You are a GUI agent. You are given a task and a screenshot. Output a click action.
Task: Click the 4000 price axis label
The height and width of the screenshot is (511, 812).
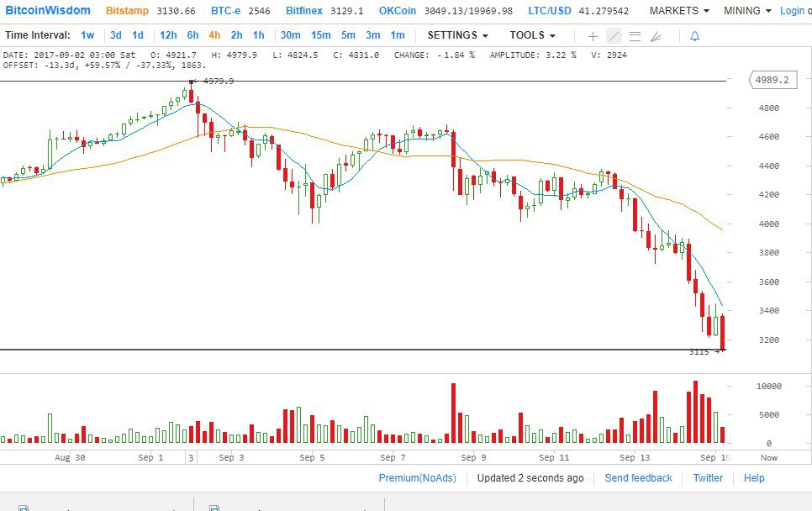pos(769,224)
